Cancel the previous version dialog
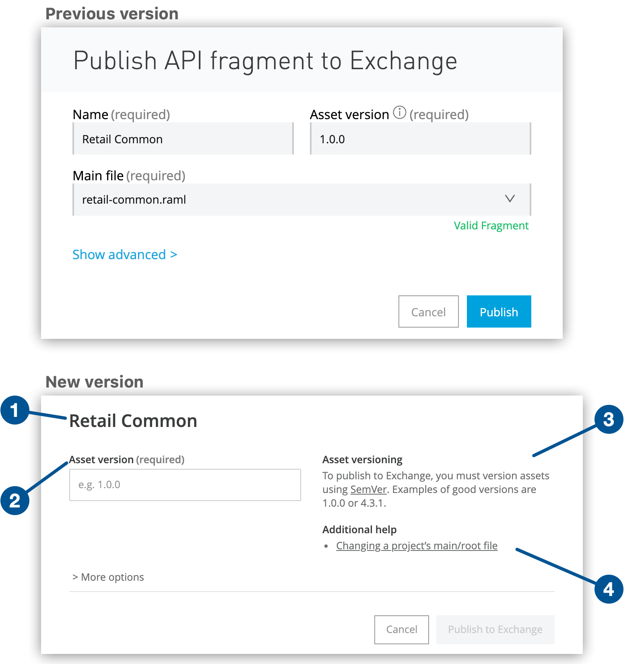The width and height of the screenshot is (644, 664). tap(428, 311)
